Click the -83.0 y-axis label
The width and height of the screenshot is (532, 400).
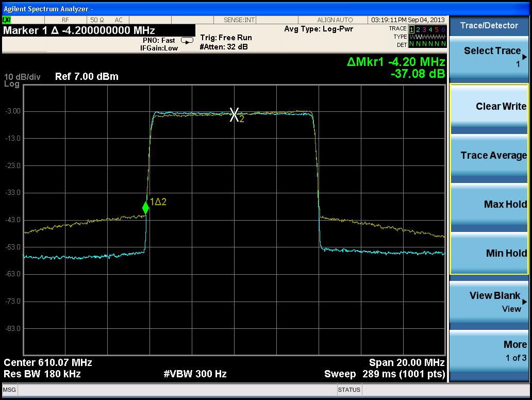pos(13,328)
